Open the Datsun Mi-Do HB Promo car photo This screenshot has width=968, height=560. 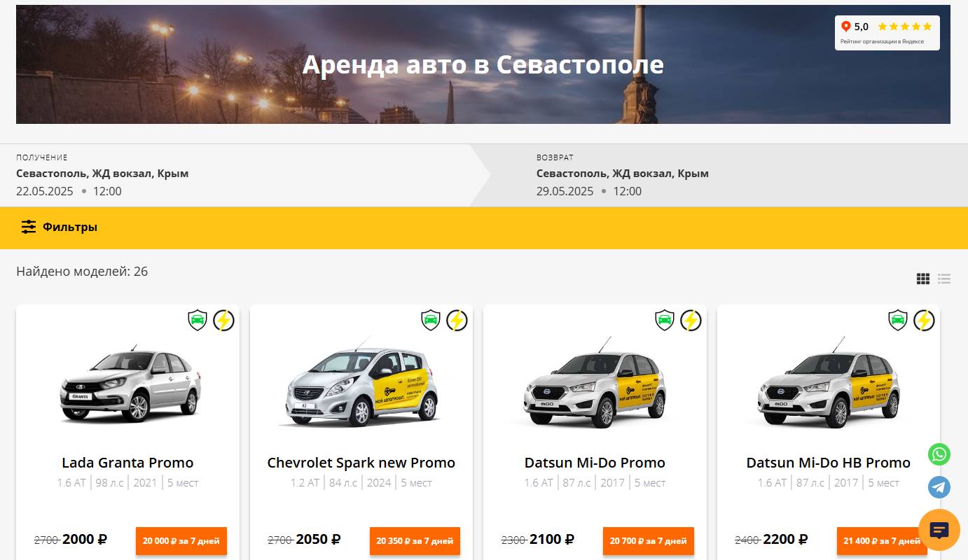(829, 383)
